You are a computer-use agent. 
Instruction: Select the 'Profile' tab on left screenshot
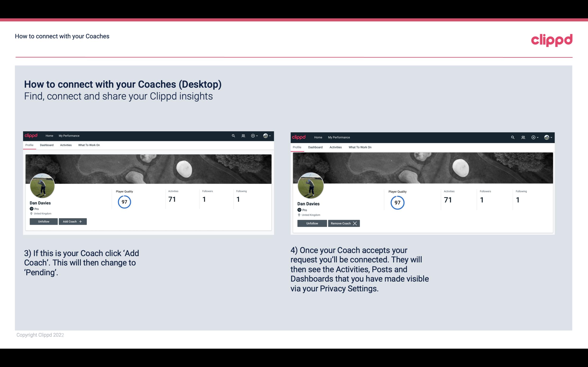click(29, 145)
